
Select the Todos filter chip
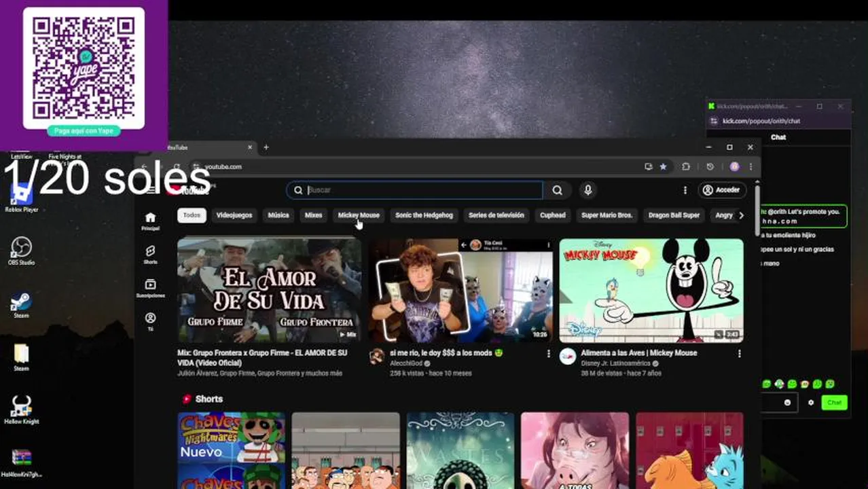192,215
